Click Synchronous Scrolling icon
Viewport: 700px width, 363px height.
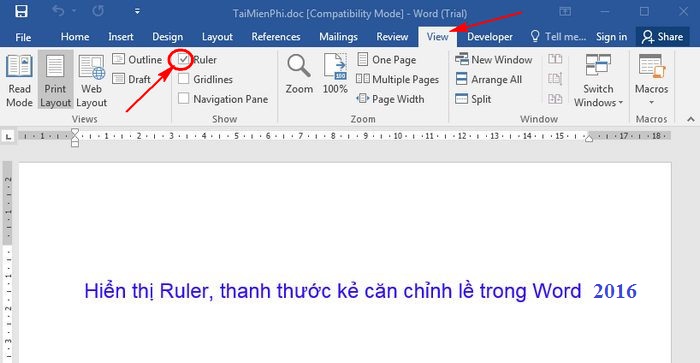click(555, 79)
